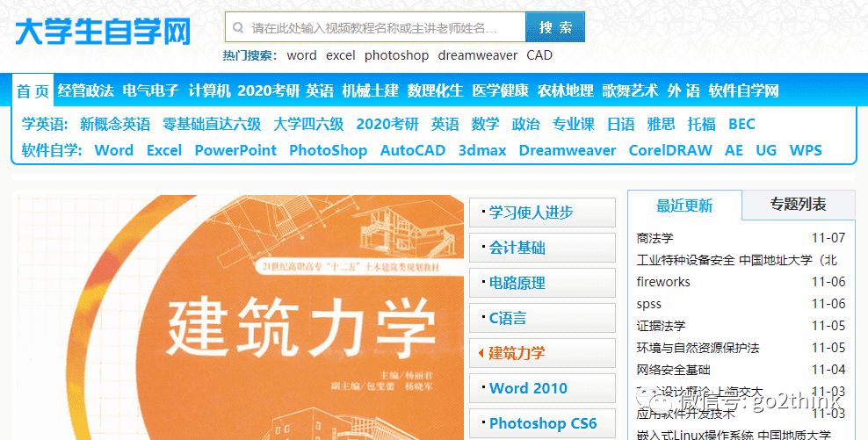Open fireworks in recent updates

663,282
